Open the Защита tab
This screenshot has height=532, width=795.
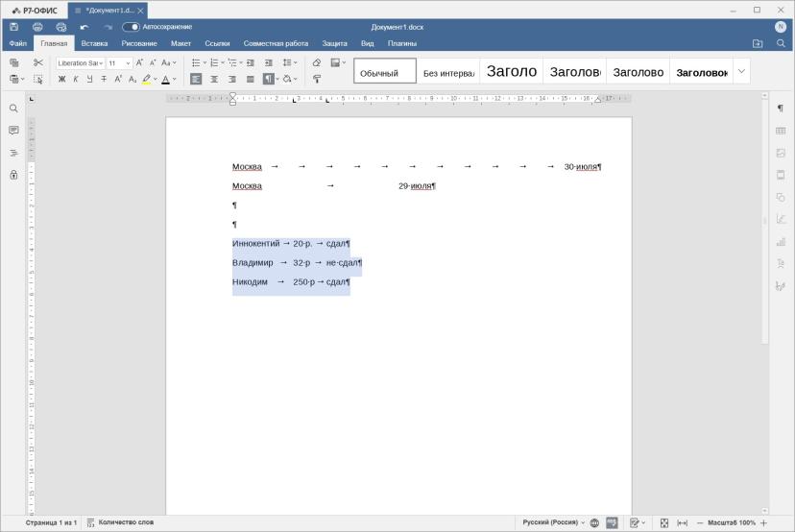pyautogui.click(x=334, y=43)
